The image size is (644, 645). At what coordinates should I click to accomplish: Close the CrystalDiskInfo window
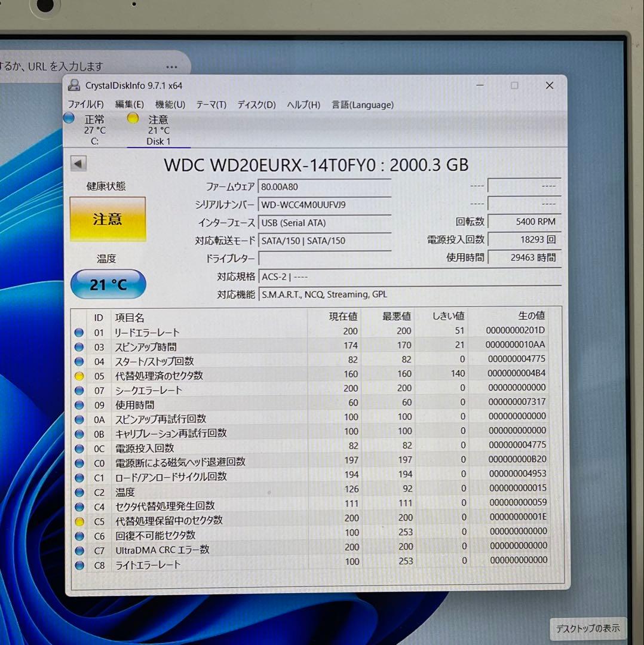[550, 85]
